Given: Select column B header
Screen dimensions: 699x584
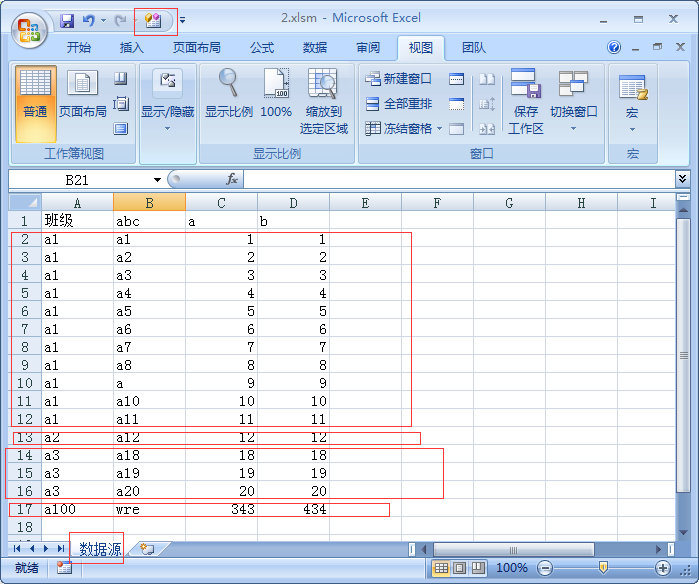Looking at the screenshot, I should coord(149,203).
